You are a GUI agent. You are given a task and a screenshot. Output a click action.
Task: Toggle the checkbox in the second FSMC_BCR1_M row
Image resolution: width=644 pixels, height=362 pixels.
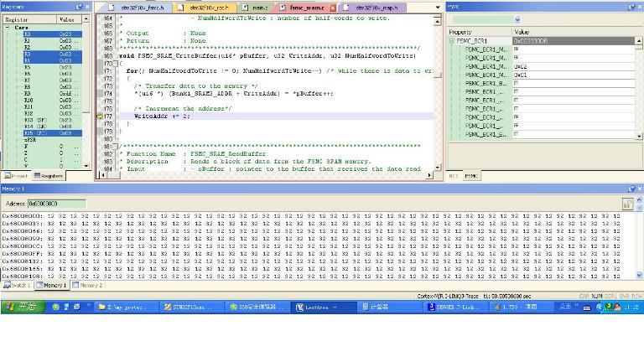click(517, 58)
